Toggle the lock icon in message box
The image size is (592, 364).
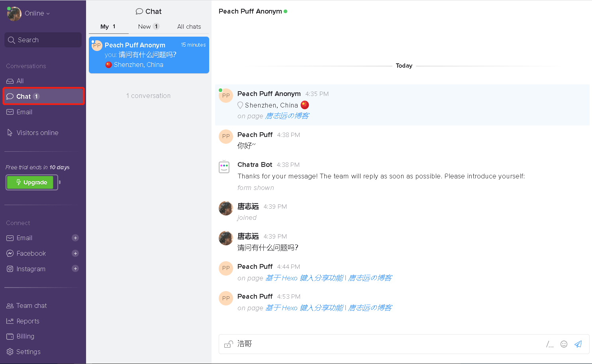228,344
